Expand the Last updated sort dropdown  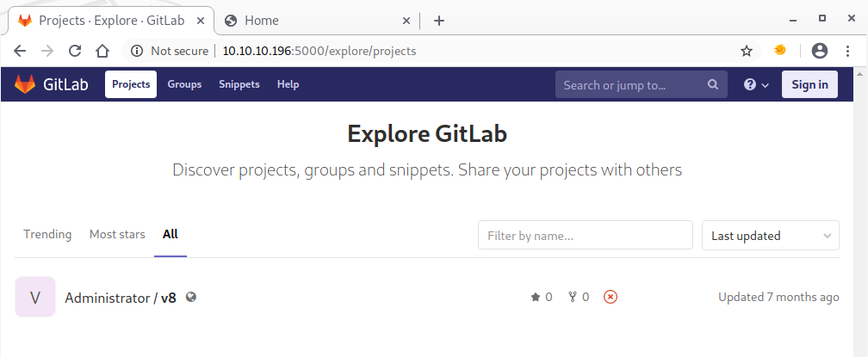tap(770, 236)
